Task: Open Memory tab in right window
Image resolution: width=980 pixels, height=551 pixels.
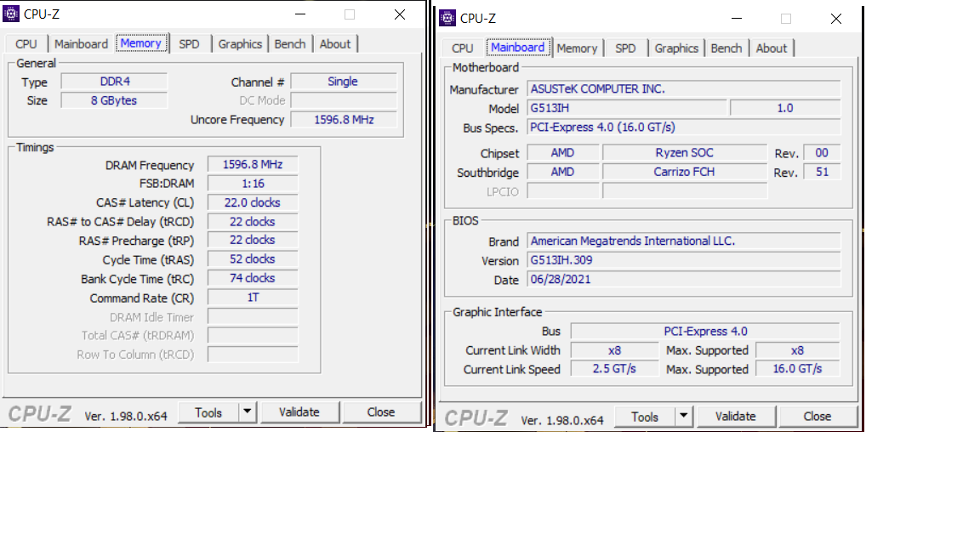Action: click(x=577, y=48)
